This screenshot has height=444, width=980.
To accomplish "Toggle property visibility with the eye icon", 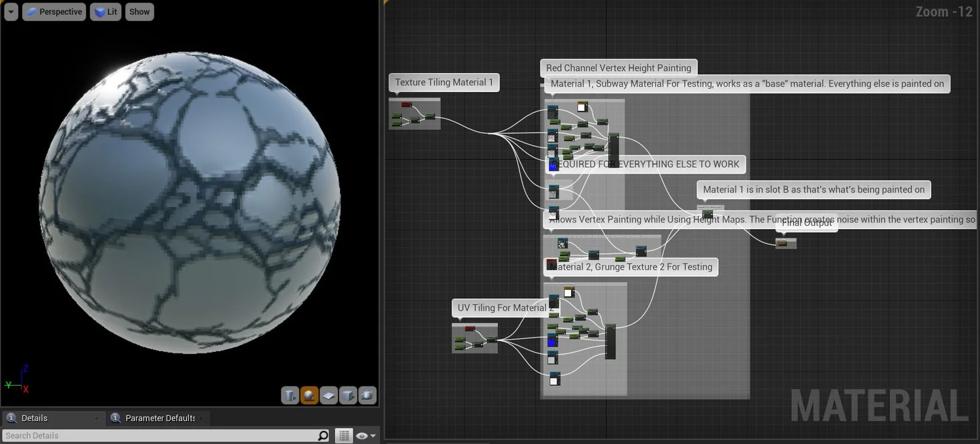I will coord(361,436).
